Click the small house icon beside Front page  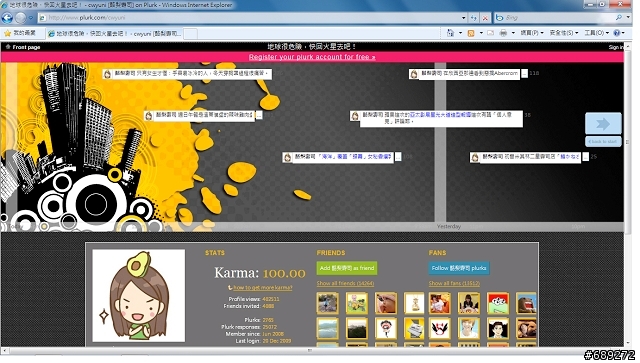tap(7, 47)
